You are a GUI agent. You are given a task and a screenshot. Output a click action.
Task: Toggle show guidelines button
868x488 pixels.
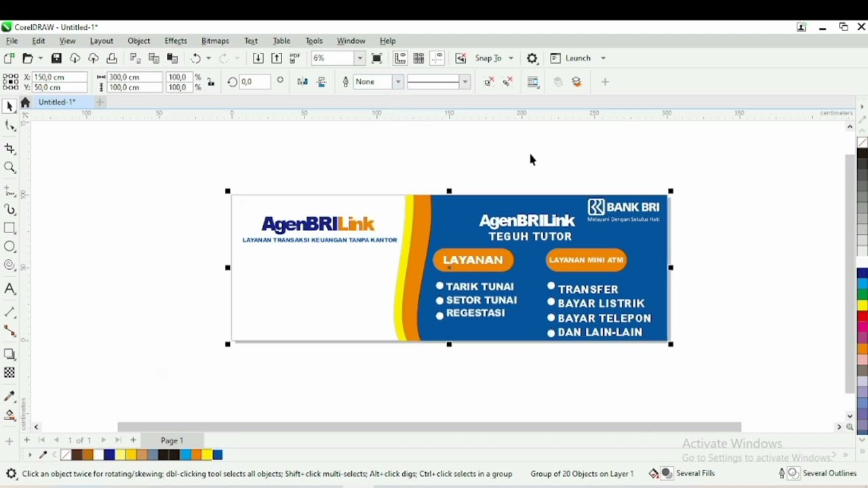[437, 58]
